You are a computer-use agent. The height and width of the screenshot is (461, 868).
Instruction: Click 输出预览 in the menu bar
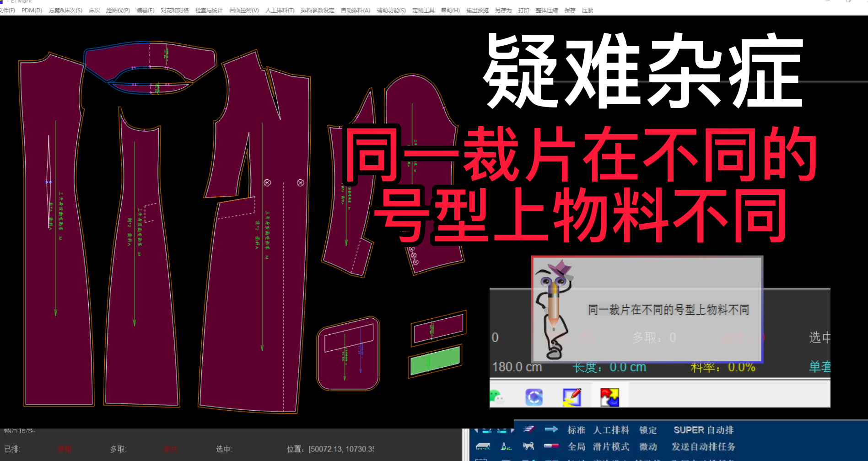click(477, 11)
